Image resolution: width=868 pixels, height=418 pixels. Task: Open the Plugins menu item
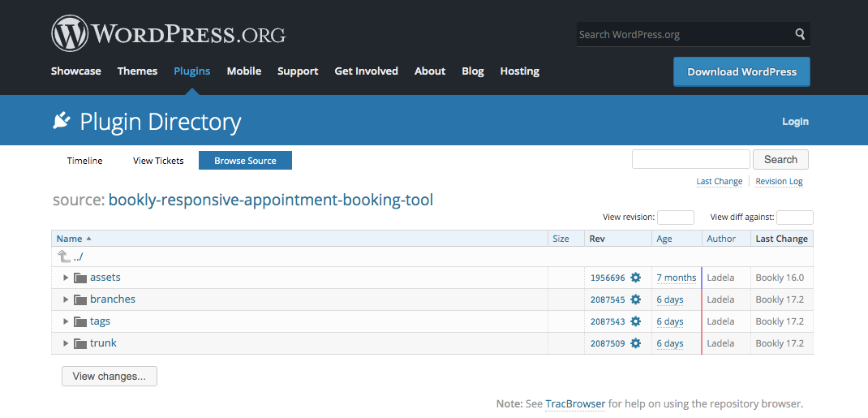(192, 71)
